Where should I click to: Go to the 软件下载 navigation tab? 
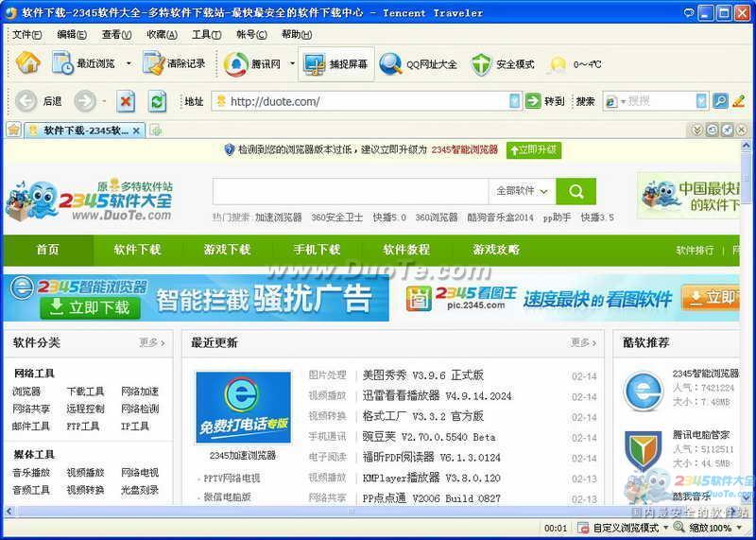click(x=137, y=250)
